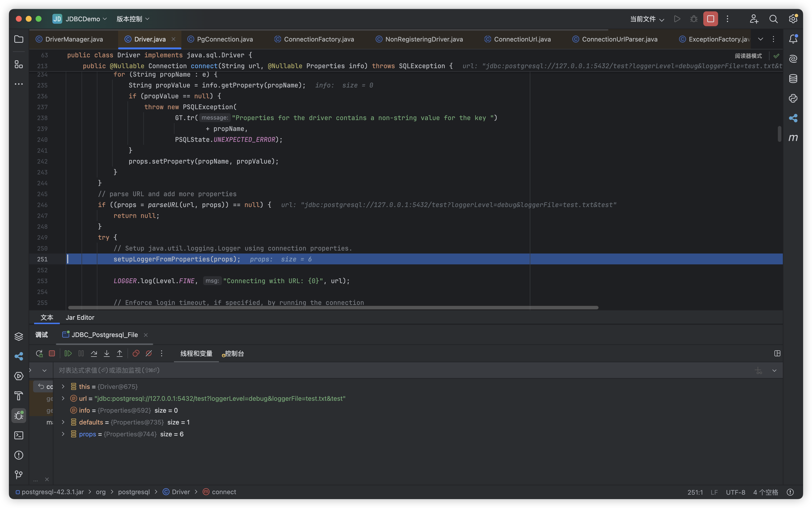Viewport: 812px width, 508px height.
Task: Rerun the debug session
Action: (39, 353)
